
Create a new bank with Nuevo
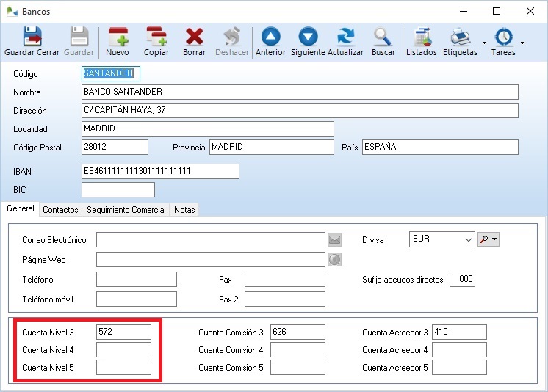coord(118,42)
